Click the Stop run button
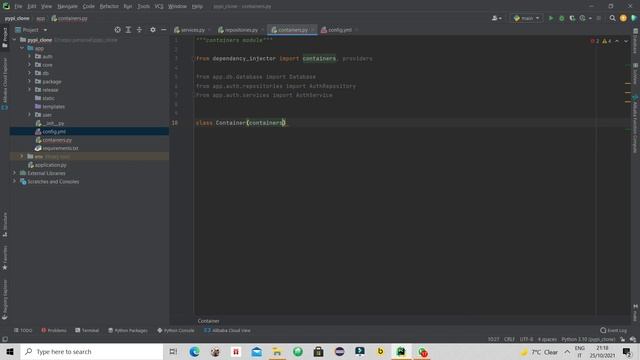Screen dimensions: 640x360 599,18
